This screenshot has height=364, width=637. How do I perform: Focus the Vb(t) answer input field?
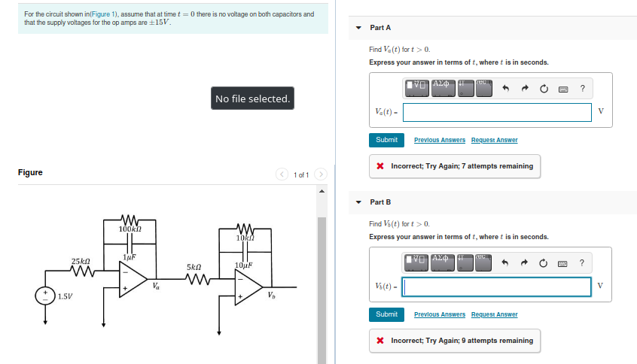click(x=496, y=287)
